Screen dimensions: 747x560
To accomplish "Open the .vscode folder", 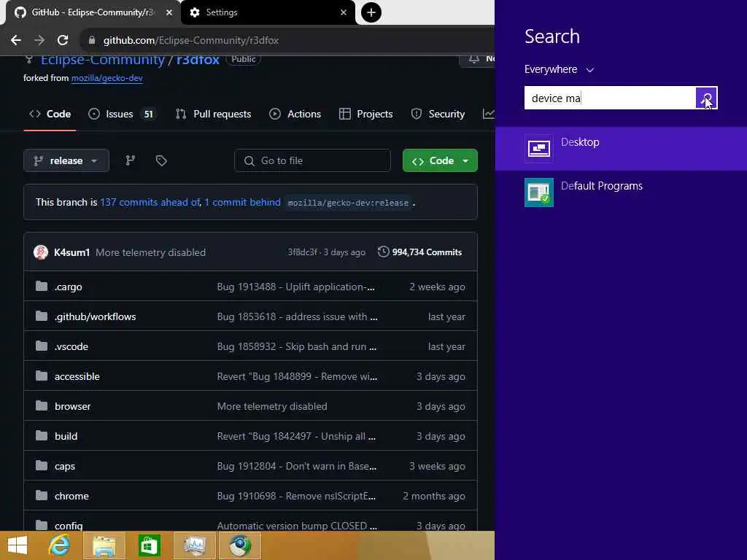I will pos(71,346).
